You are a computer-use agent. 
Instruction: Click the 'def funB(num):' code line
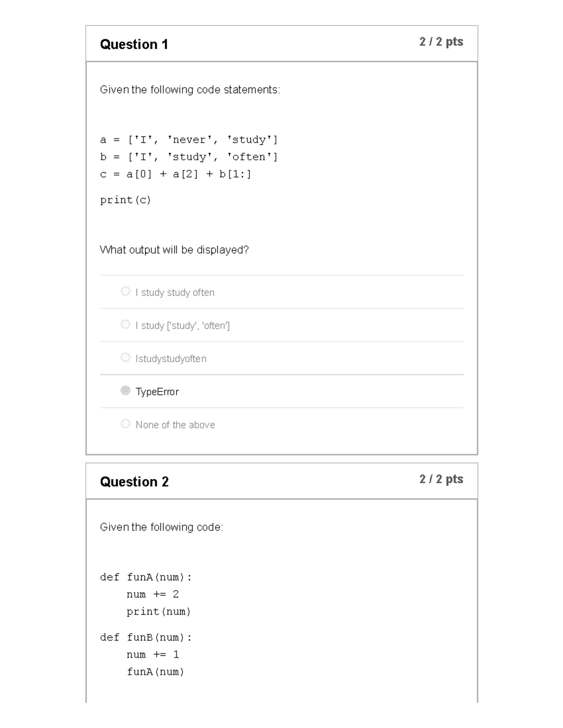click(146, 638)
